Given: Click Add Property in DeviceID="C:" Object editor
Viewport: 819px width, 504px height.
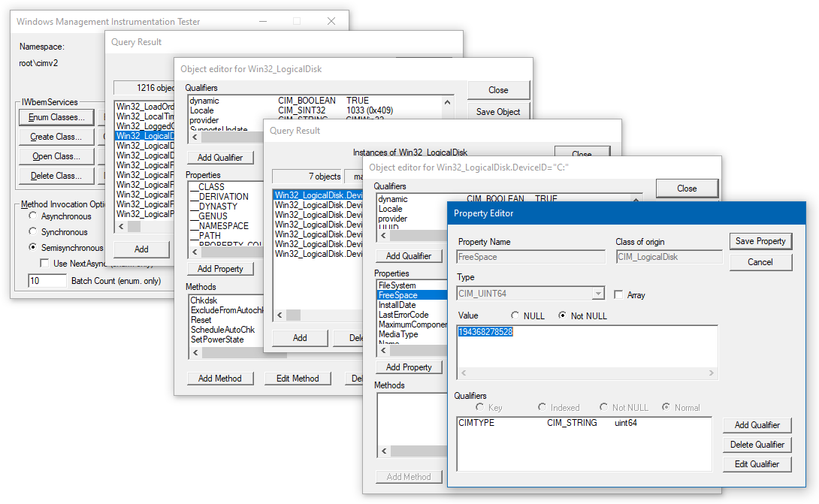Looking at the screenshot, I should [x=409, y=368].
